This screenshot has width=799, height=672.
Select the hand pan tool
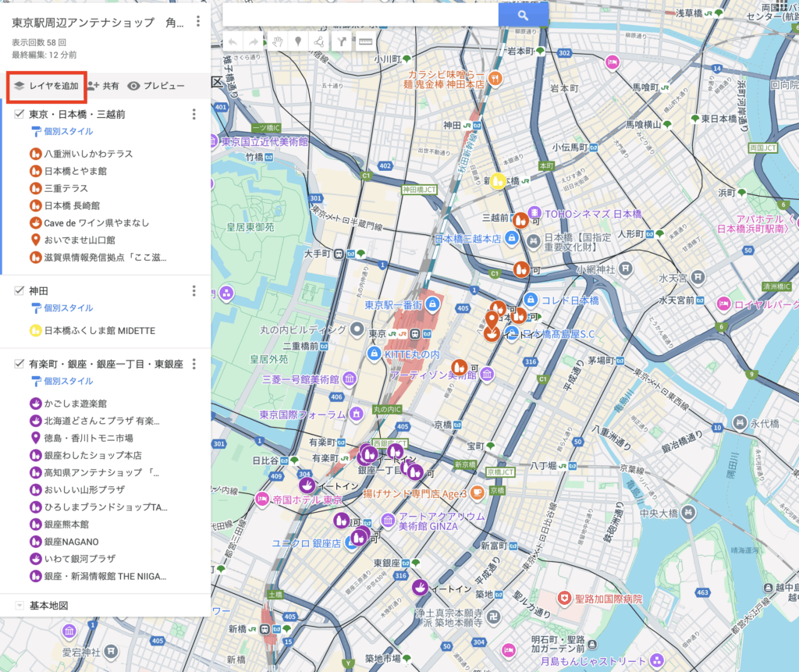[277, 42]
